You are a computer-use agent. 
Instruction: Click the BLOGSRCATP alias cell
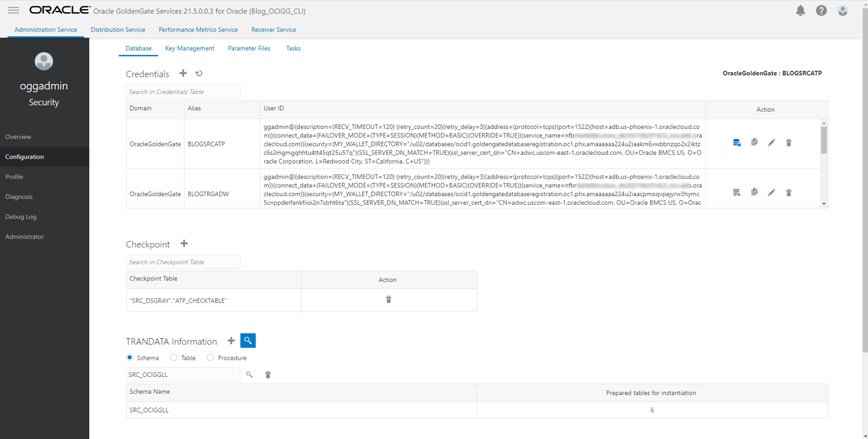pos(222,144)
